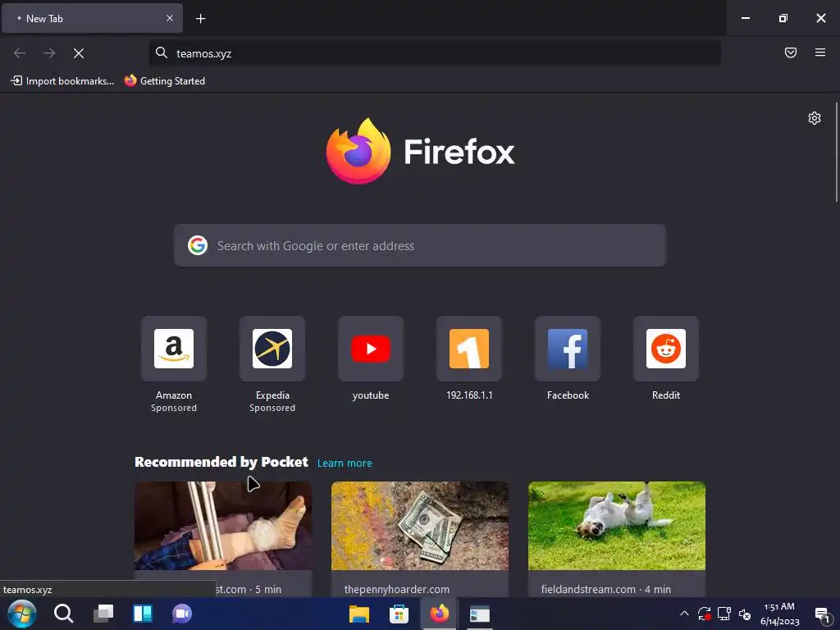Screen dimensions: 840x630
Task: Click the Recommended by Pocket heading
Action: 221,462
